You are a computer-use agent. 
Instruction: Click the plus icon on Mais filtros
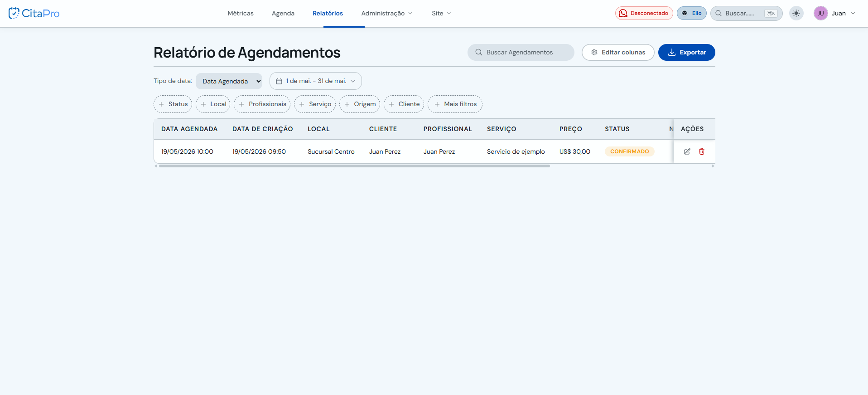tap(437, 104)
